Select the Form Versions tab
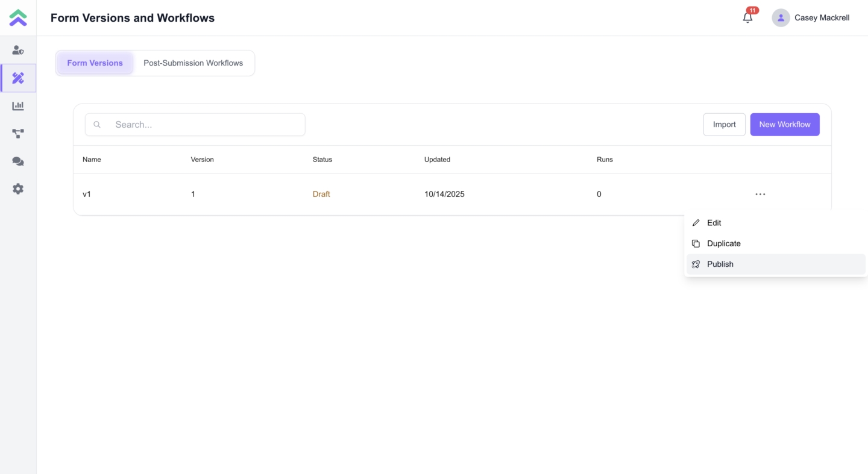 tap(95, 63)
